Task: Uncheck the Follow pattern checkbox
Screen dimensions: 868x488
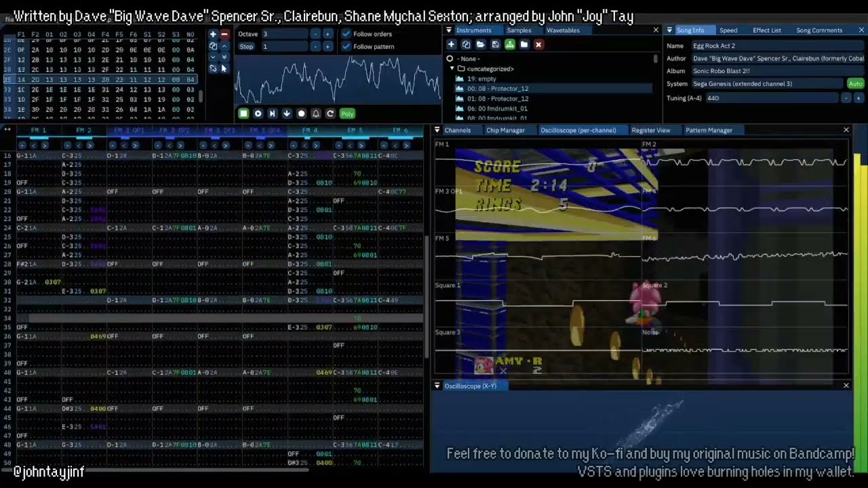Action: (x=347, y=47)
